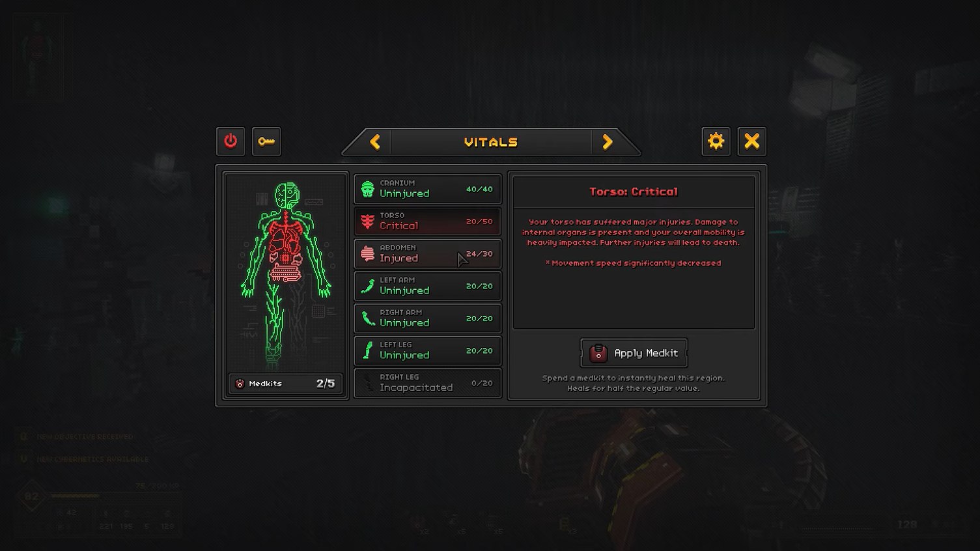Select the Cranium body region
Image resolution: width=980 pixels, height=551 pixels.
pyautogui.click(x=428, y=189)
